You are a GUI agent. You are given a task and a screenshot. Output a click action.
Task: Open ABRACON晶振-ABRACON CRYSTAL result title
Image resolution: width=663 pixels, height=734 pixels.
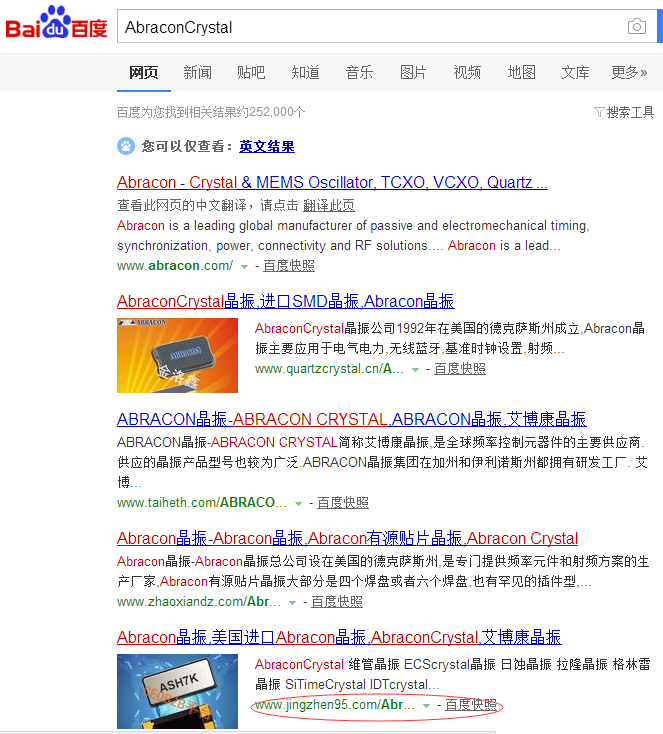[352, 419]
